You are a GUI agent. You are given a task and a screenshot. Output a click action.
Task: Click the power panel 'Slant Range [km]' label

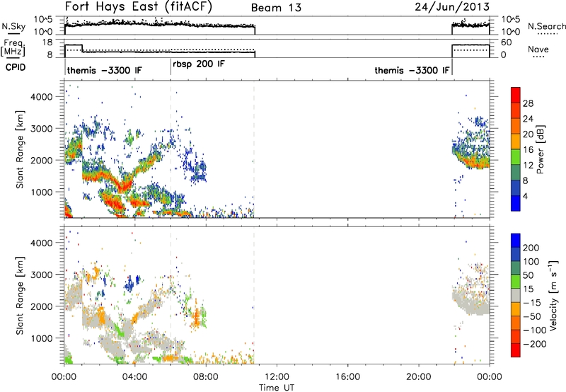(20, 149)
